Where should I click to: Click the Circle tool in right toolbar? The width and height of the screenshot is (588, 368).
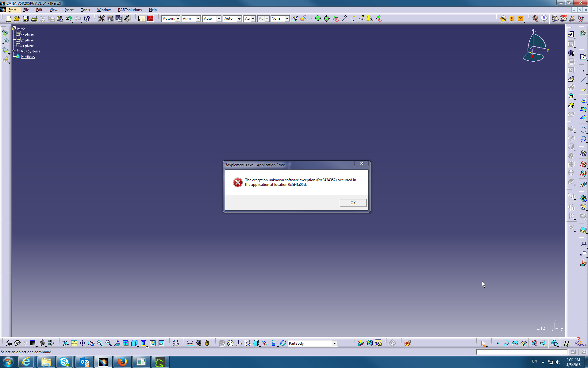(x=583, y=130)
